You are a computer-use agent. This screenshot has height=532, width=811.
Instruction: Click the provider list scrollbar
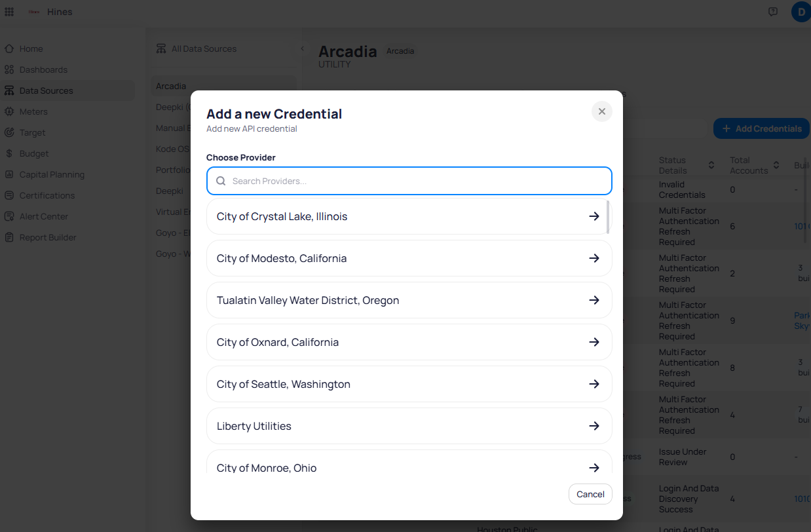(x=609, y=217)
